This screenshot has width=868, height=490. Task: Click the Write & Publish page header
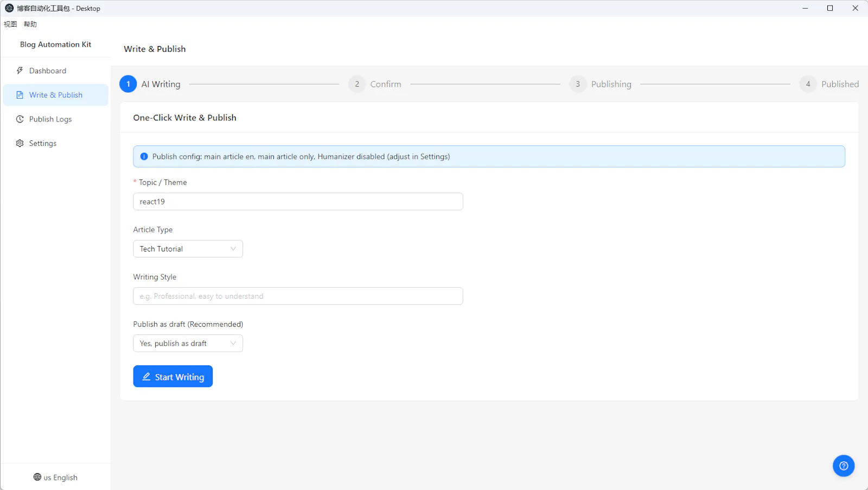(x=155, y=49)
